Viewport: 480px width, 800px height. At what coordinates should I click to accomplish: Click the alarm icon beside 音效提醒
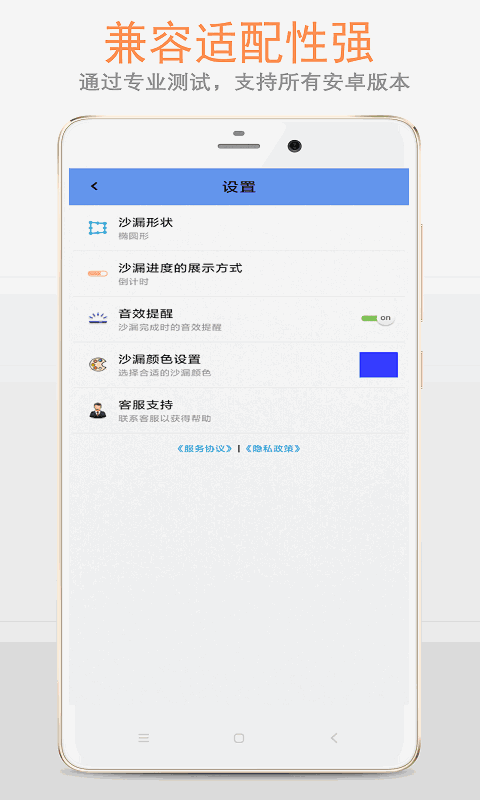(x=97, y=319)
